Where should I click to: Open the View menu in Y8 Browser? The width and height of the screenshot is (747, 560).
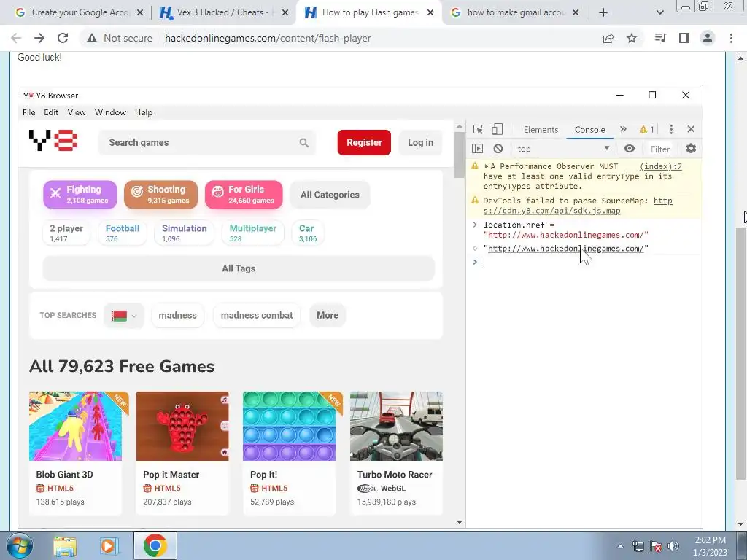pyautogui.click(x=76, y=112)
